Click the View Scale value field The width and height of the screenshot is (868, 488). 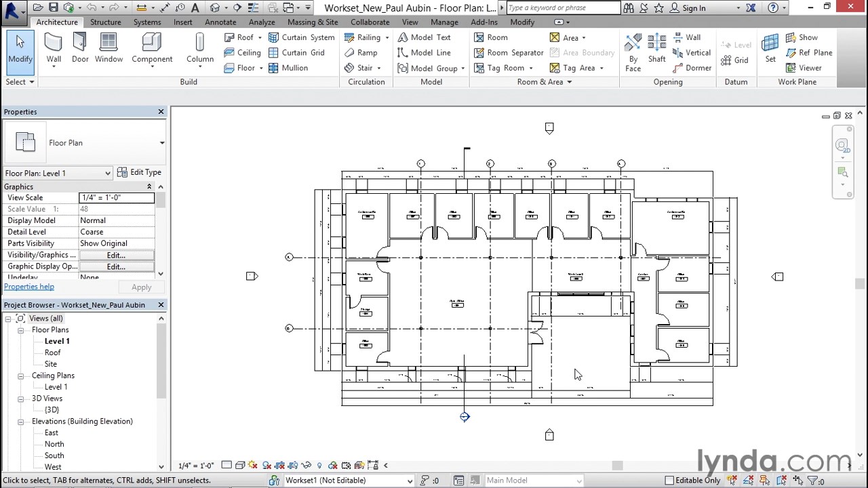pos(117,197)
